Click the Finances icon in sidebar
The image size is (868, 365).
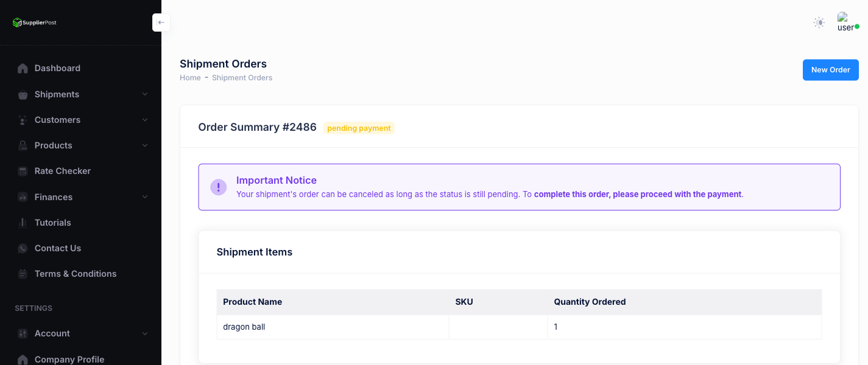22,196
